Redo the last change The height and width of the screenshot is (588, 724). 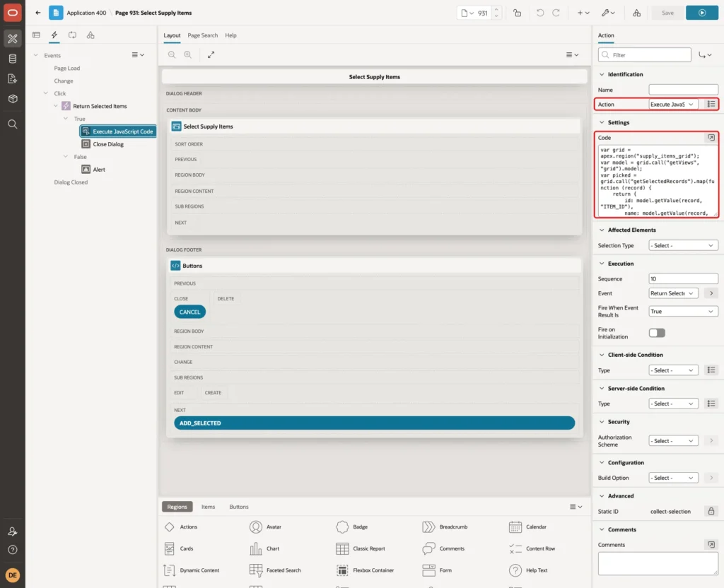pyautogui.click(x=556, y=13)
